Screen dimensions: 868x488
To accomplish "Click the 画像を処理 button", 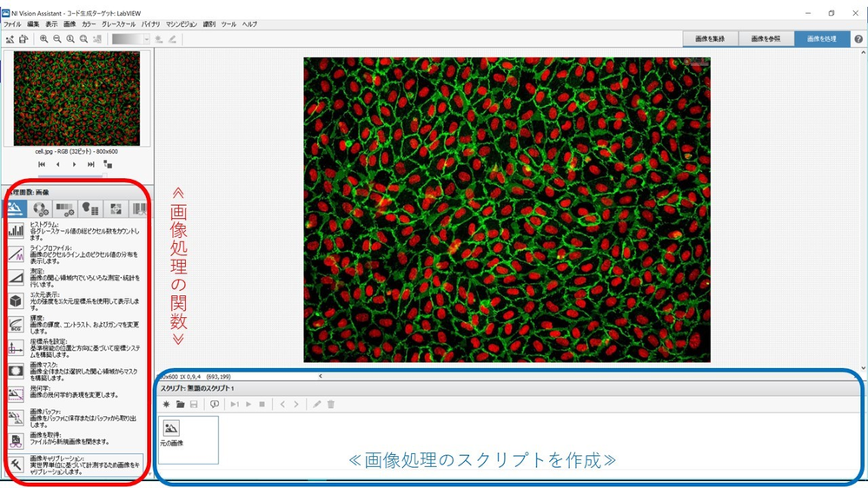I will (x=821, y=39).
